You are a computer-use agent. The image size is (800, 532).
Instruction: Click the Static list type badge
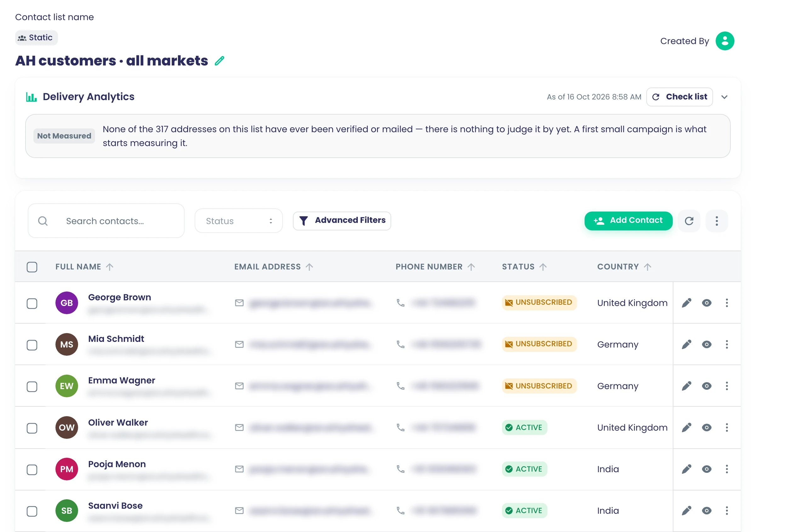point(36,38)
